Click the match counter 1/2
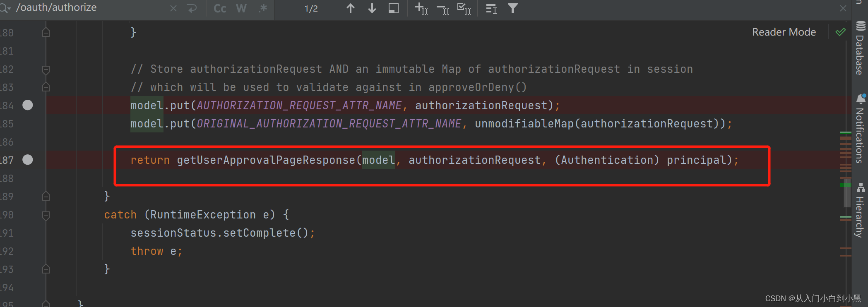 coord(311,9)
